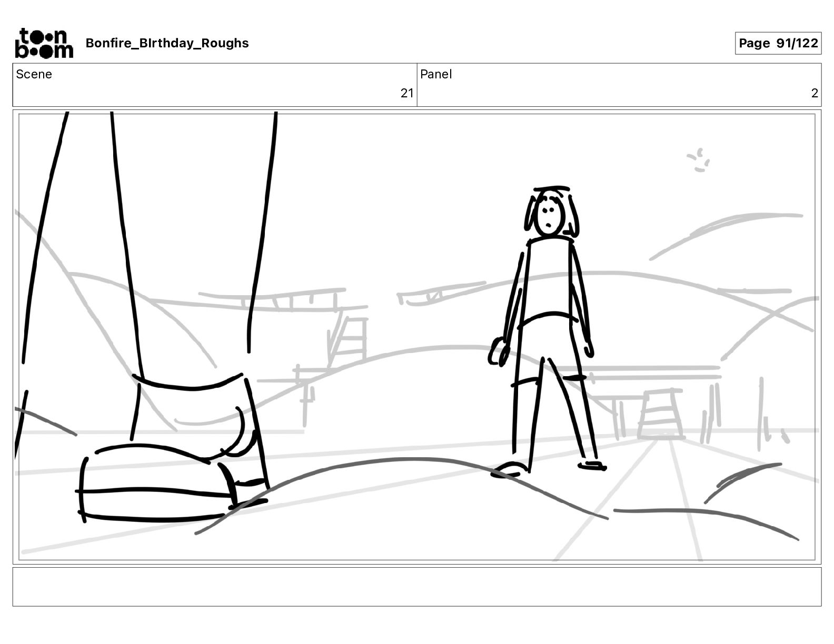Click the scene number 21
834x644 pixels.
point(407,93)
